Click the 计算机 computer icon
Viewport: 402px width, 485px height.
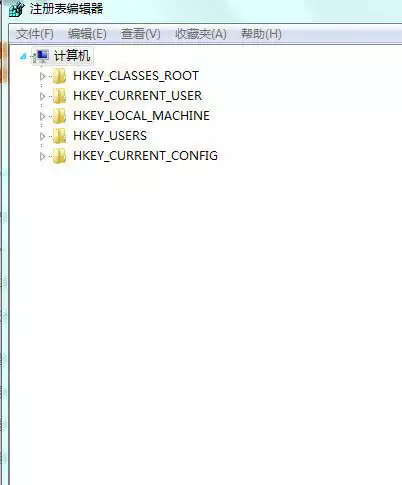[x=42, y=56]
